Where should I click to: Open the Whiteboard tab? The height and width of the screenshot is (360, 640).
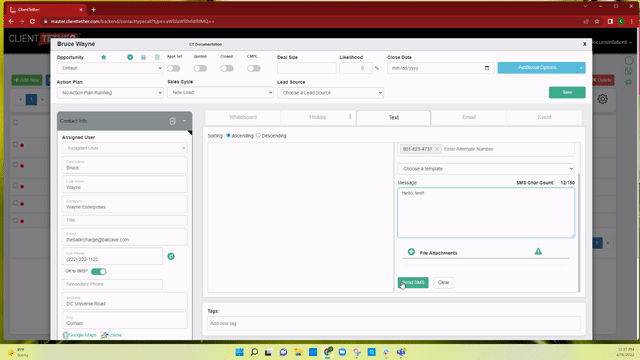pyautogui.click(x=243, y=117)
